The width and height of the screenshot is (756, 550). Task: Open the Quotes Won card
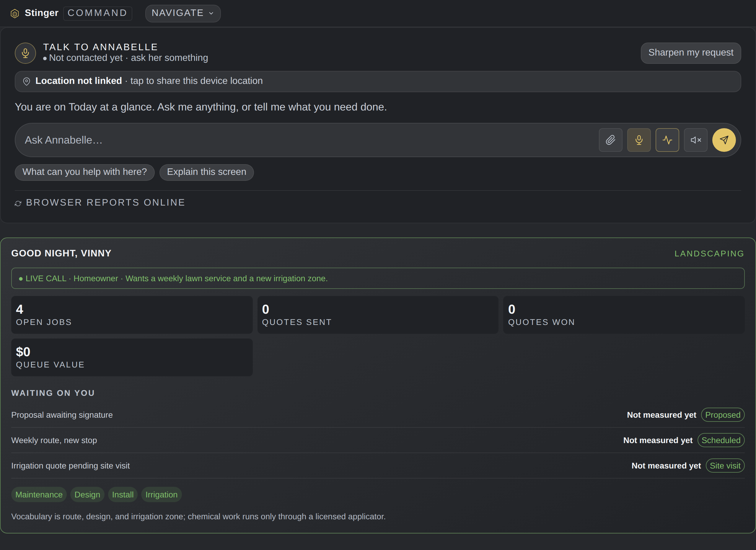[624, 315]
